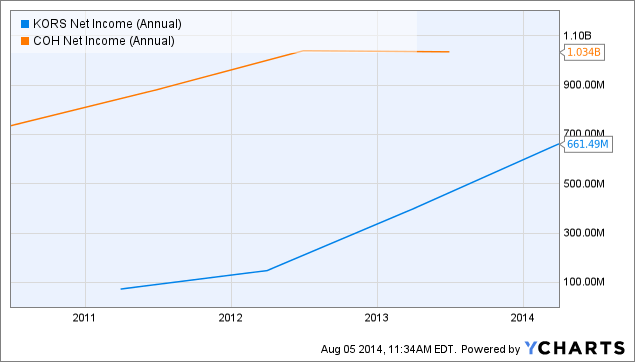Click the 500.00M y-axis label
The image size is (635, 362).
pyautogui.click(x=584, y=184)
